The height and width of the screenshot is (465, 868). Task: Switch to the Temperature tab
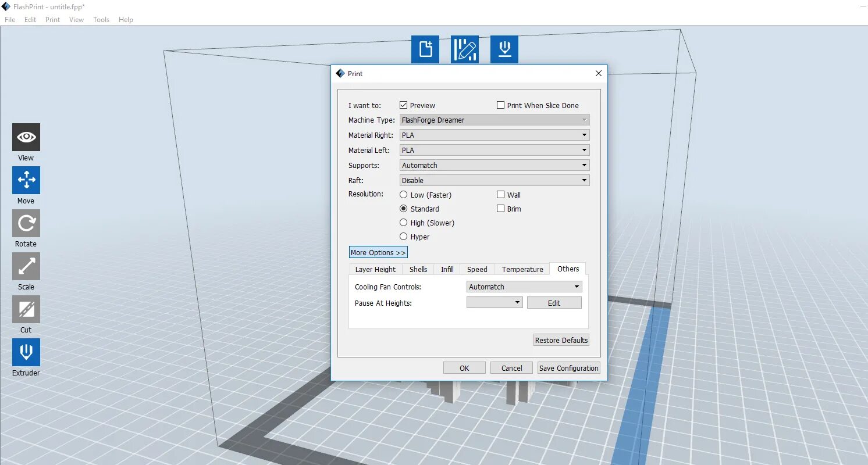522,270
